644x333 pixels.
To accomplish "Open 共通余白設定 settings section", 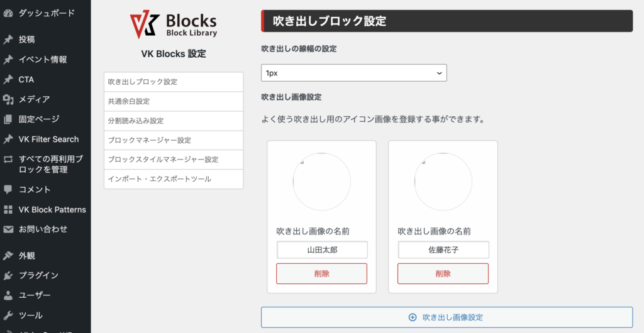I will pyautogui.click(x=173, y=101).
